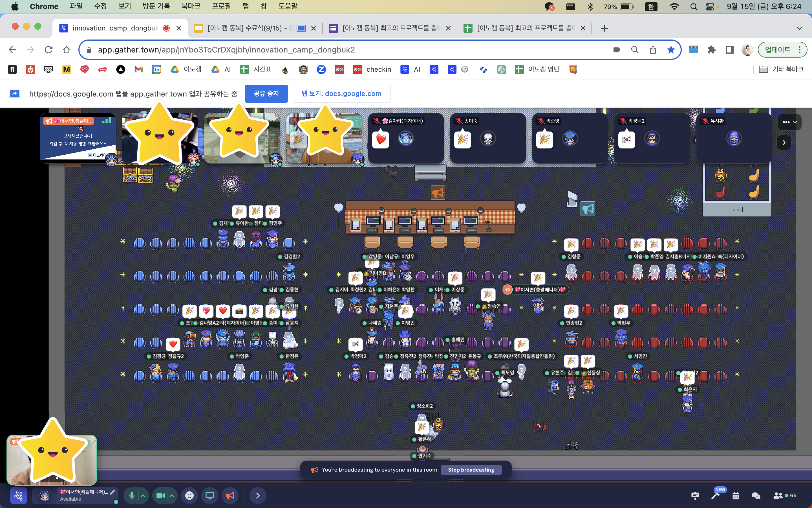Switch to 수료식(9/15) Google Slides tab
The height and width of the screenshot is (508, 812).
pos(250,28)
